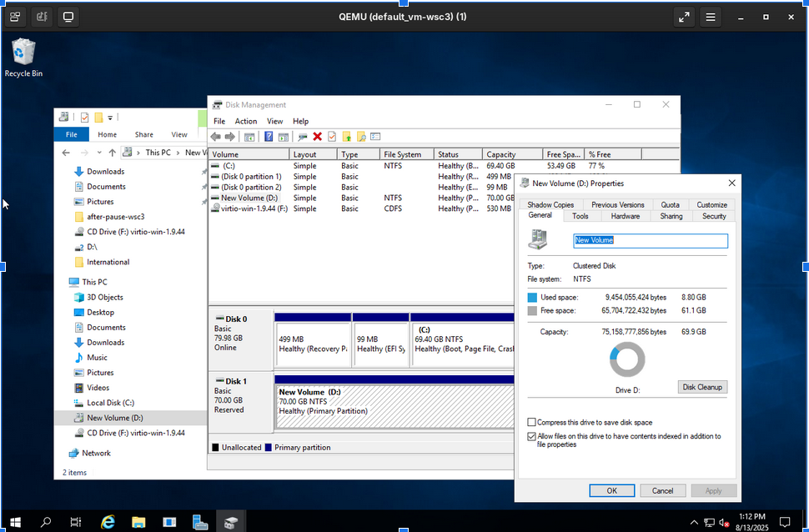Click the Properties checkmark icon in Disk Management toolbar
809x532 pixels.
[x=332, y=137]
